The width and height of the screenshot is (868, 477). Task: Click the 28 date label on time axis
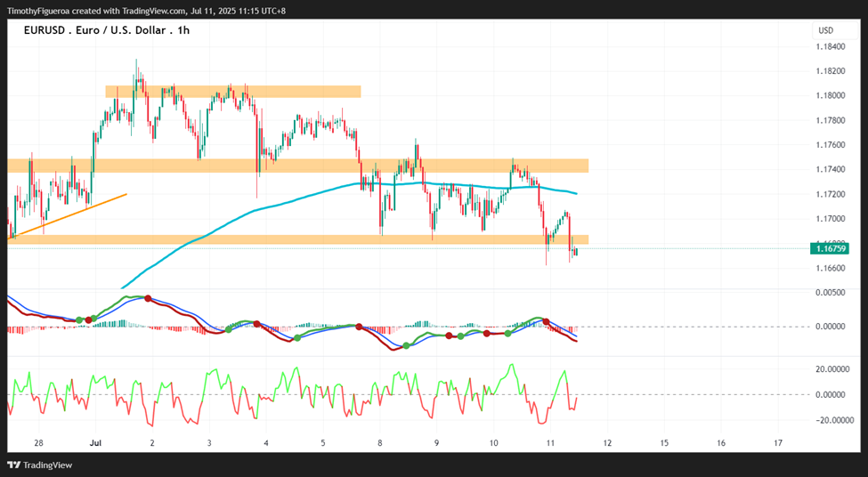pyautogui.click(x=38, y=443)
